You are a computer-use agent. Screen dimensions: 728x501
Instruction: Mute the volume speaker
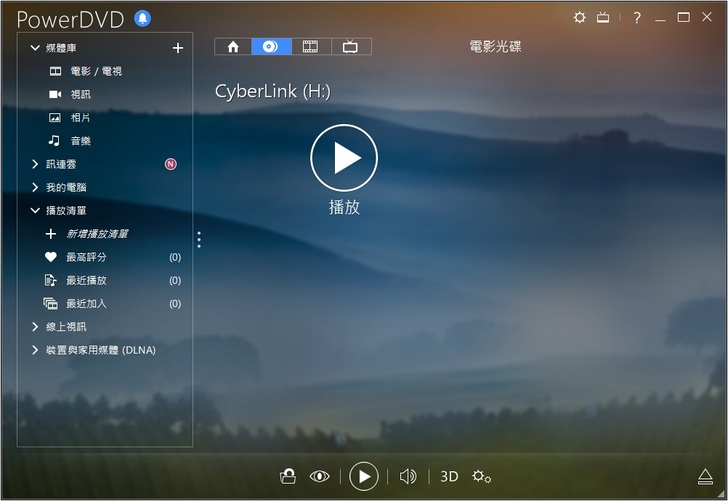click(408, 477)
